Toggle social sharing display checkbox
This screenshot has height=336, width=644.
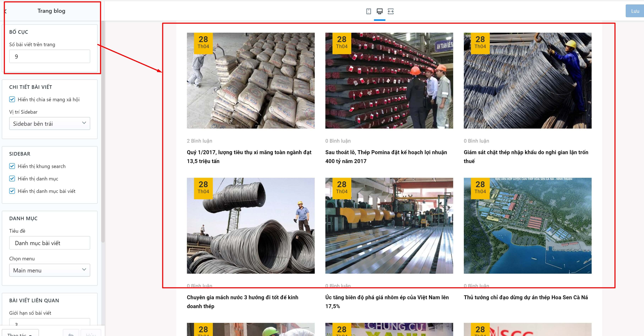(12, 99)
